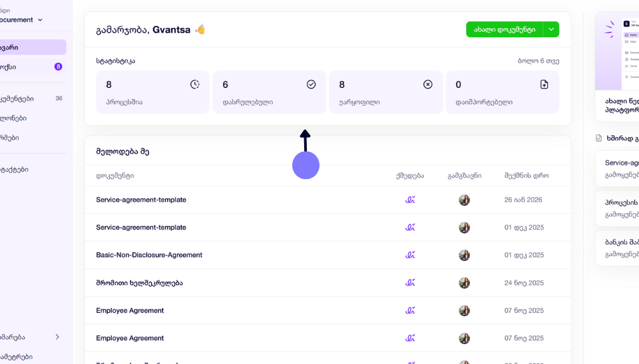The height and width of the screenshot is (364, 639).
Task: Open the შრომითი ხელშეკრულება document
Action: click(x=139, y=283)
